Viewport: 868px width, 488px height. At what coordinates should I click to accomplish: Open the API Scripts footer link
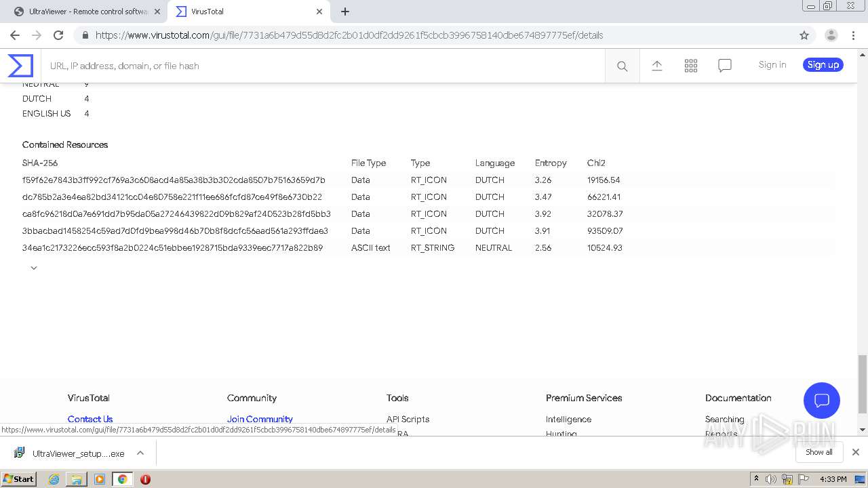408,419
